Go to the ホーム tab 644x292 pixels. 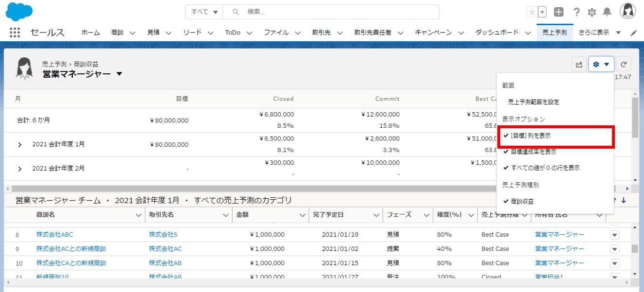[90, 33]
